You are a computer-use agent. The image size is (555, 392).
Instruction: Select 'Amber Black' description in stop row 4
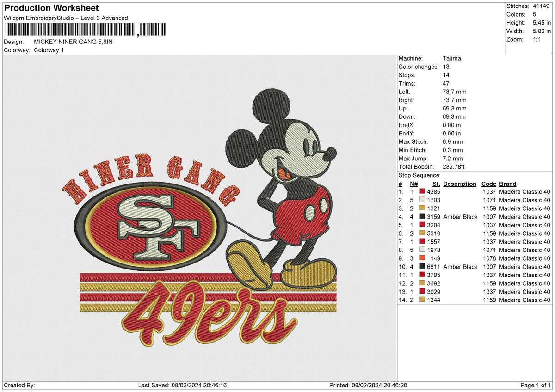tap(460, 216)
